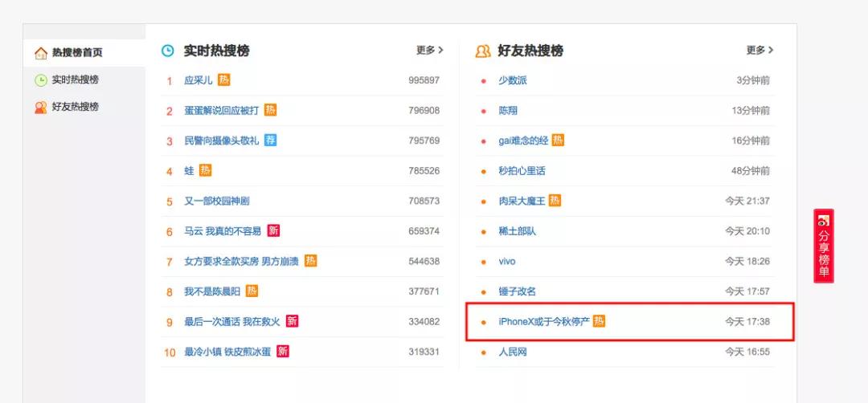Click the 热 badge next to iPhoneX或于今秋停产
Screen dimensions: 868x403
(x=599, y=320)
